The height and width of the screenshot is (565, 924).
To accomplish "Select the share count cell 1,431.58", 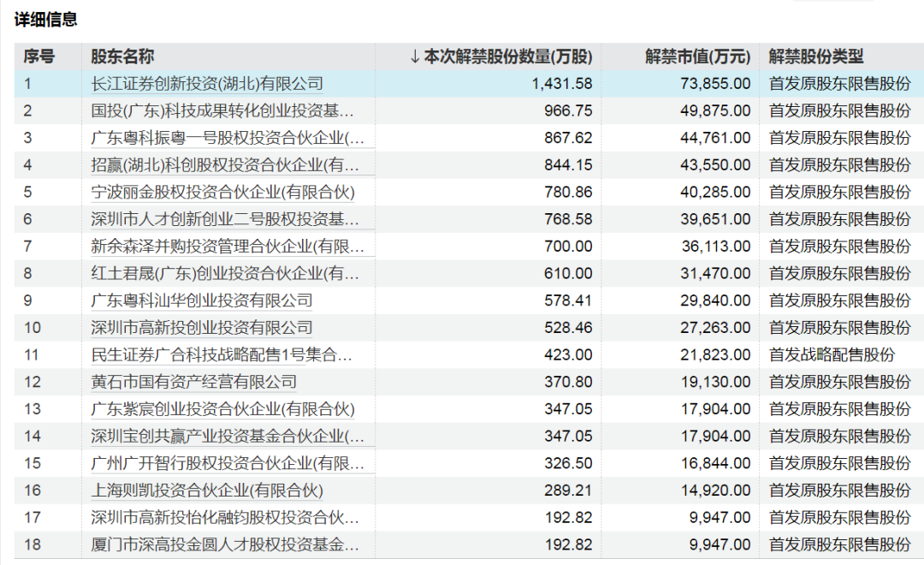I will click(x=561, y=84).
